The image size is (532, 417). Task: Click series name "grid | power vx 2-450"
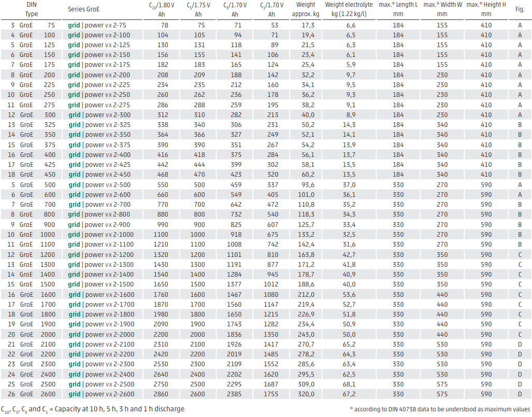99,175
